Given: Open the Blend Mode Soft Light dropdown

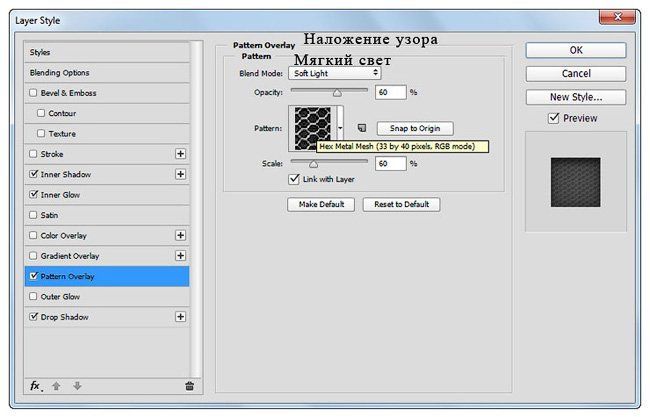Looking at the screenshot, I should pos(335,73).
